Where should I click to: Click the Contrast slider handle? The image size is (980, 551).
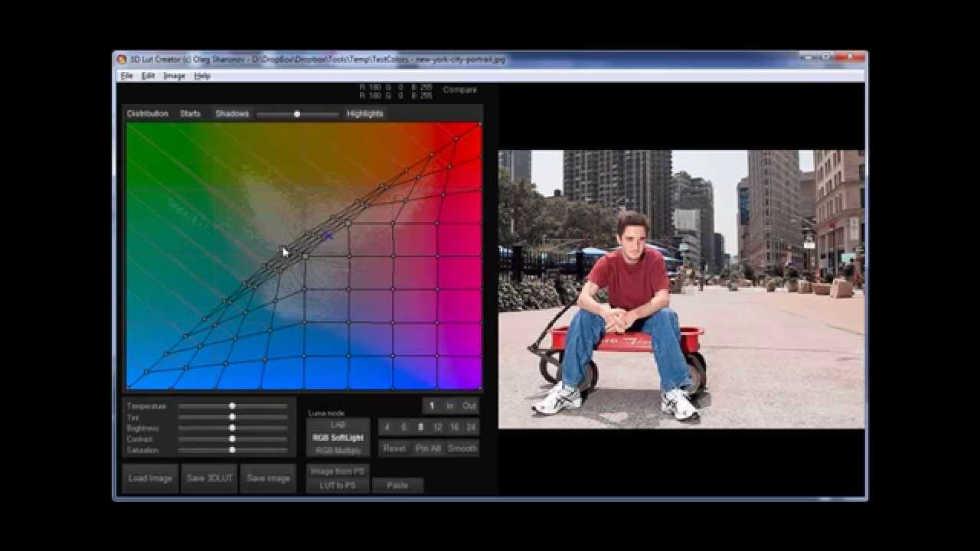tap(232, 439)
